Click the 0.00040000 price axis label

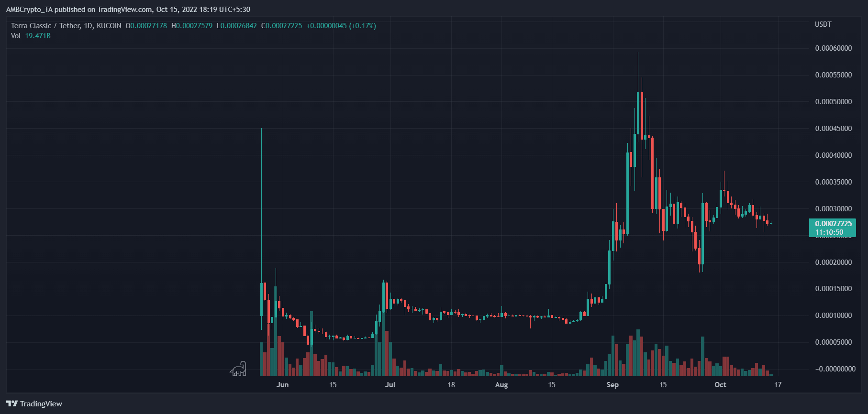pos(834,155)
